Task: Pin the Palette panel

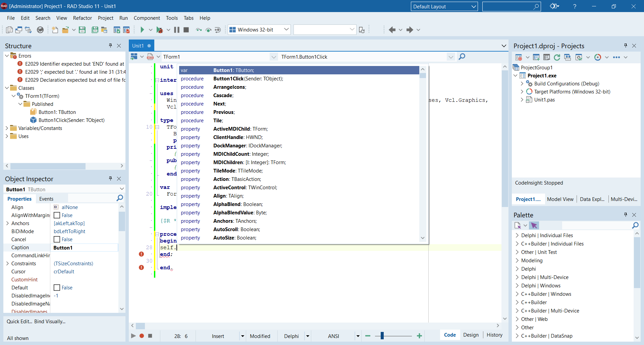Action: tap(626, 214)
